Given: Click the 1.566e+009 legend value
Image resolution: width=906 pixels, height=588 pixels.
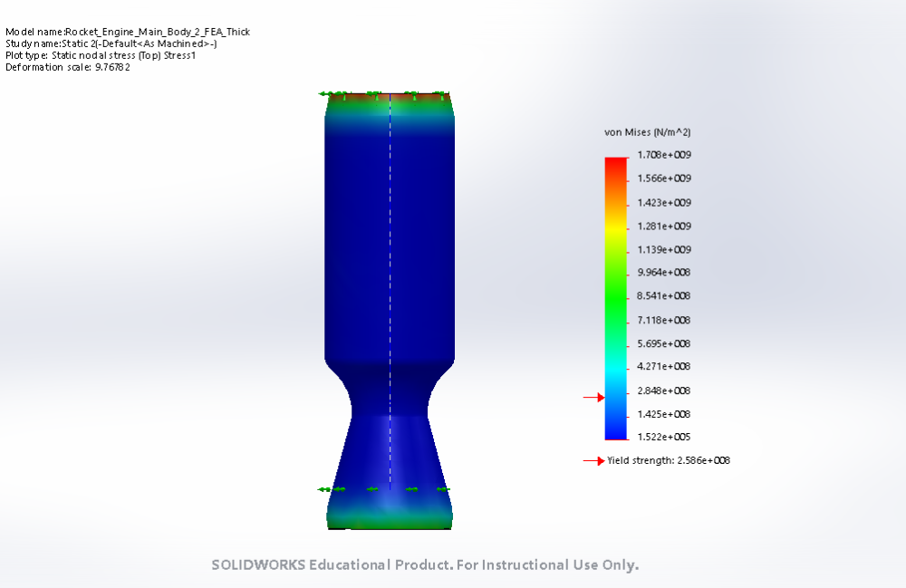Looking at the screenshot, I should pos(664,178).
